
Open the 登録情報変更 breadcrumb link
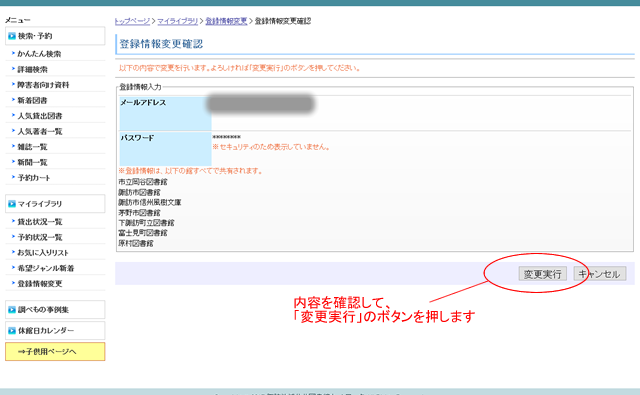[226, 21]
